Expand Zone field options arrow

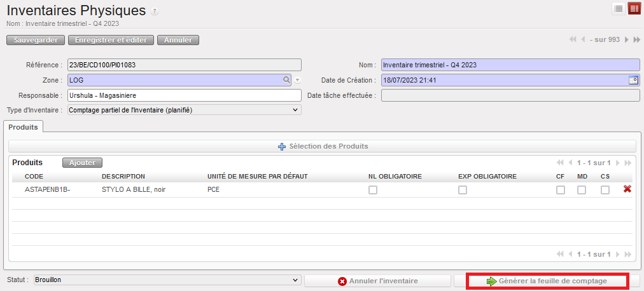tap(297, 80)
